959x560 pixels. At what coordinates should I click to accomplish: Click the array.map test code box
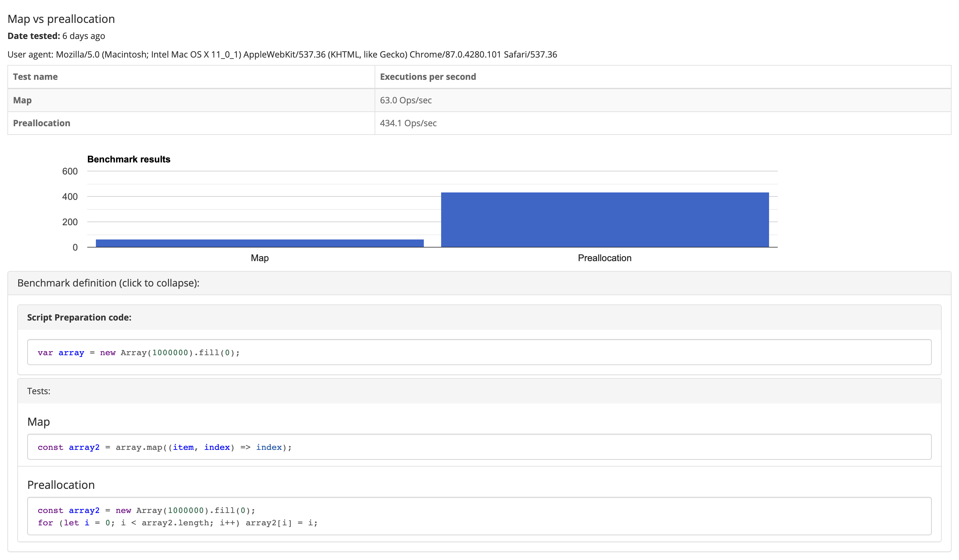coord(479,447)
